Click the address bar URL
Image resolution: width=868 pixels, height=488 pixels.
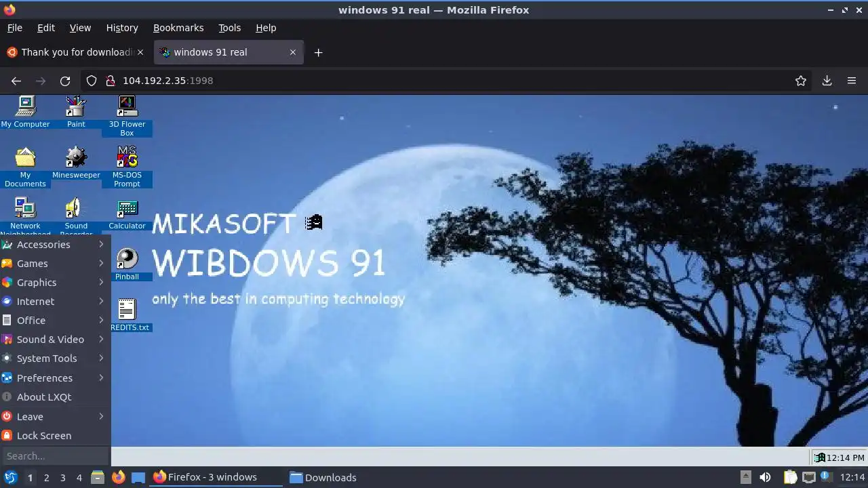pos(167,81)
